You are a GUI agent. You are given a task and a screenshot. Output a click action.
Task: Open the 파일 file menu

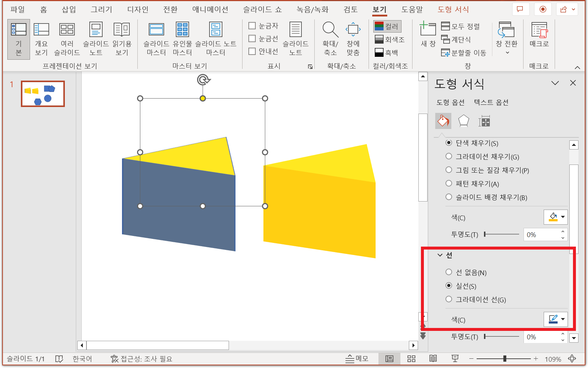click(x=18, y=10)
